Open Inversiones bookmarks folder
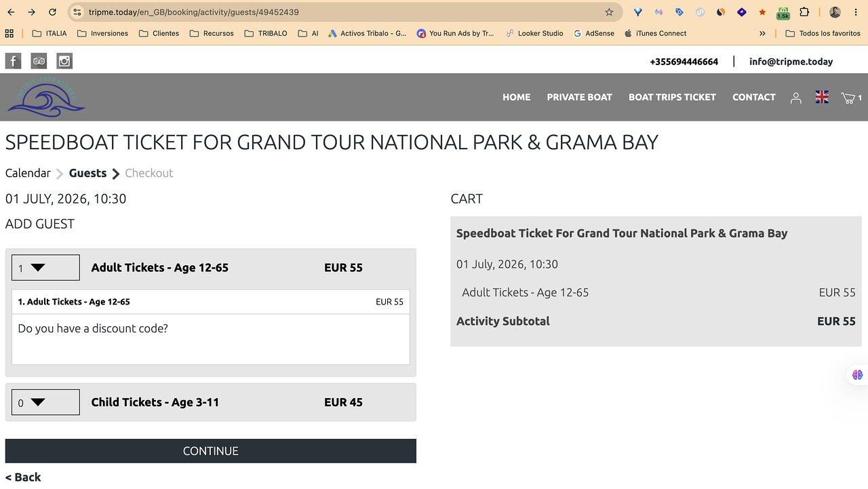Screen dimensions: 868x489 [x=102, y=33]
